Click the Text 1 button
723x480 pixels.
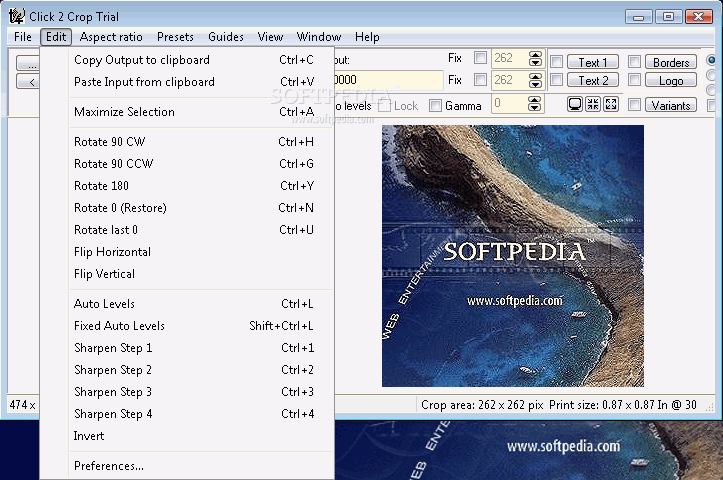point(593,62)
